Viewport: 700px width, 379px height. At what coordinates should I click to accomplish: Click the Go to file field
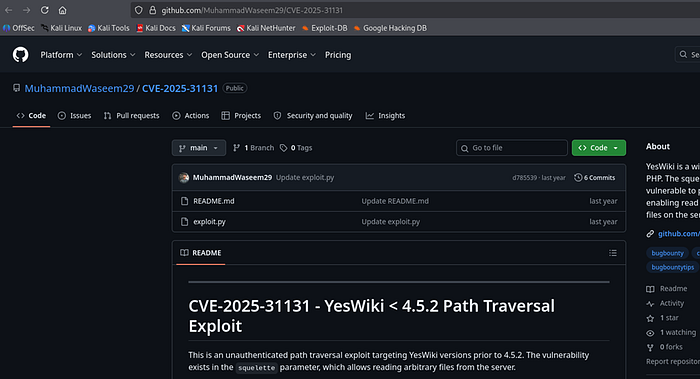tap(512, 148)
